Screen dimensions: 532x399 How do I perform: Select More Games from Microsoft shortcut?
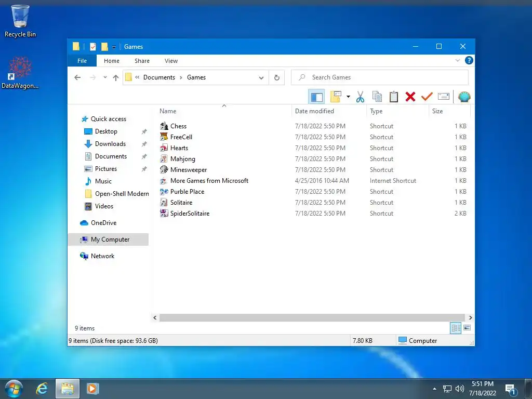tap(209, 180)
